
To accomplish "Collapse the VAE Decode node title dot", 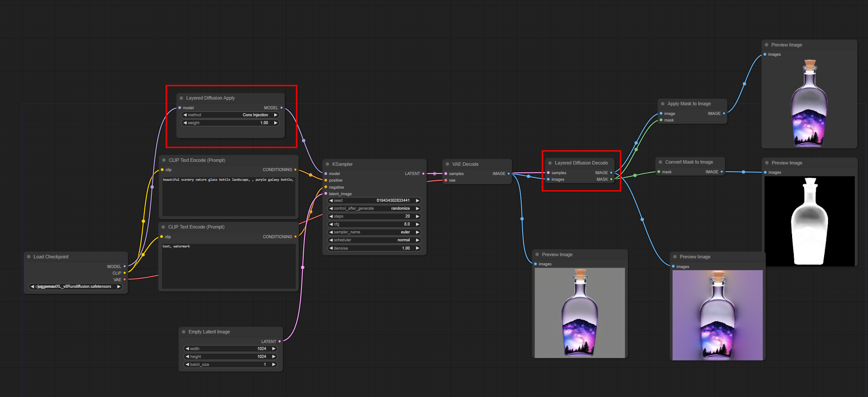I will 448,164.
